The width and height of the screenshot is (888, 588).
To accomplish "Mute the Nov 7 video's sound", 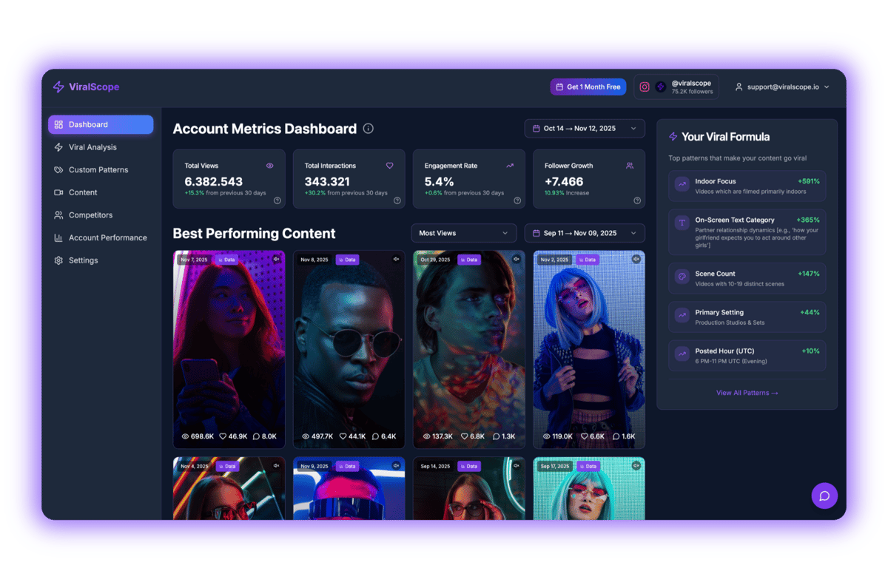I will 277,260.
